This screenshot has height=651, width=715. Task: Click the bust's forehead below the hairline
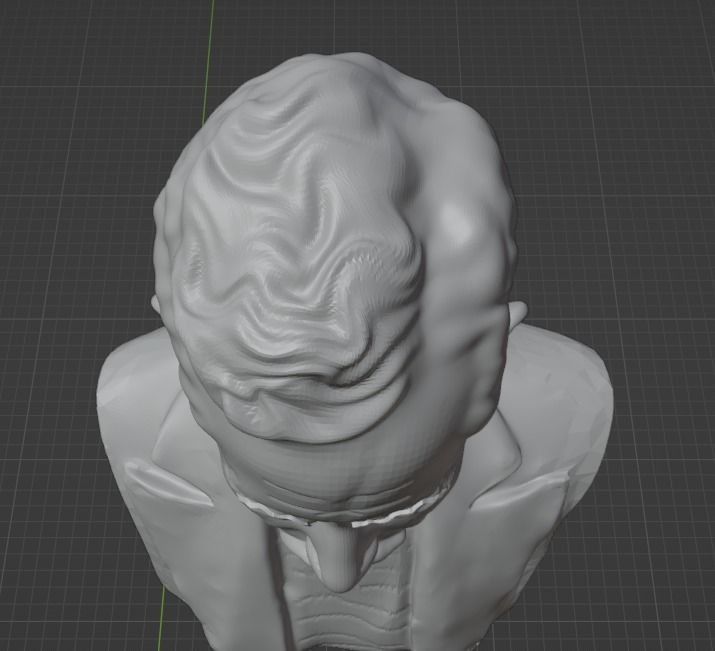coord(345,470)
